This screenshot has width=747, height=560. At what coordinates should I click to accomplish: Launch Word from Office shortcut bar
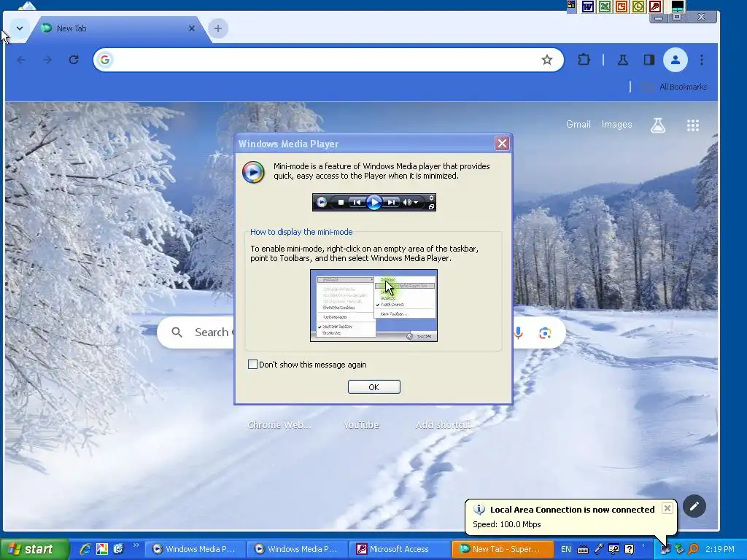[x=588, y=6]
